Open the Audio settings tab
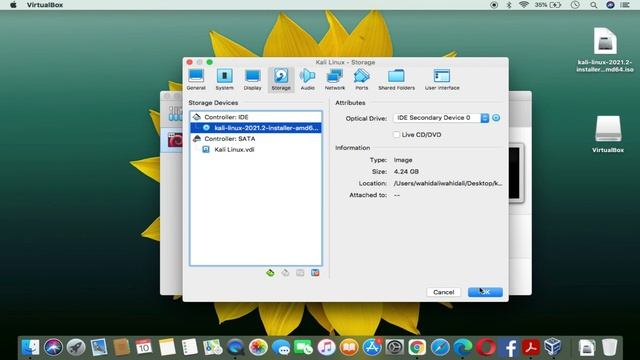 click(307, 80)
